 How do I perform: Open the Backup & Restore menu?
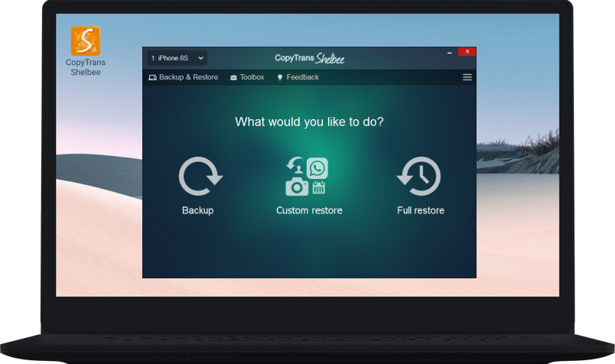[x=183, y=77]
